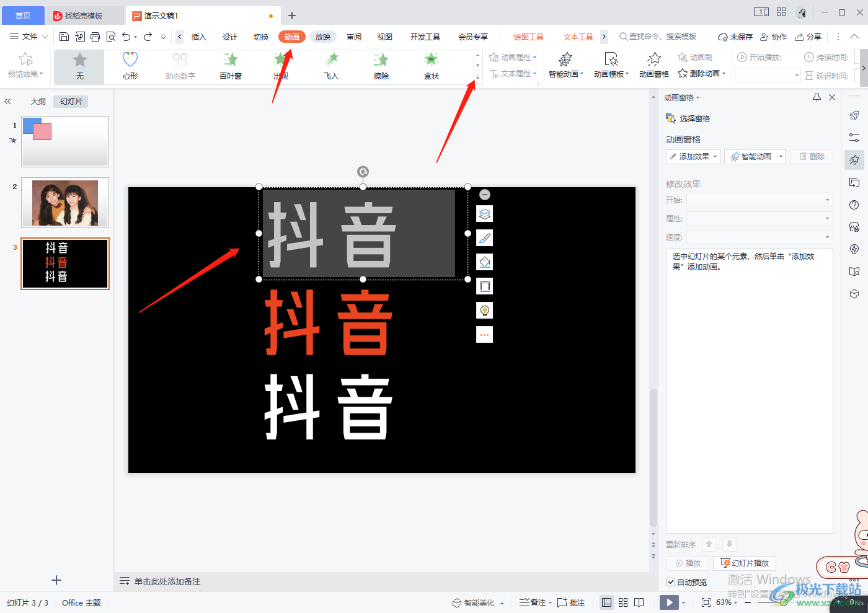
Task: Click the 查找命令、搜索模板 search field
Action: (658, 37)
